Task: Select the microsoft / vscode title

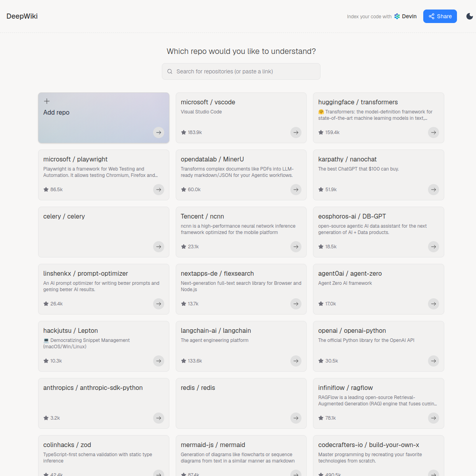Action: click(x=208, y=102)
